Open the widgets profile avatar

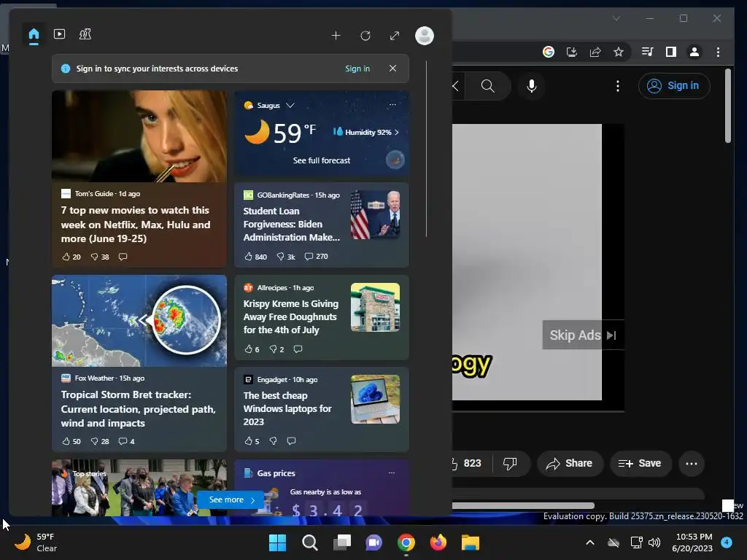point(425,36)
